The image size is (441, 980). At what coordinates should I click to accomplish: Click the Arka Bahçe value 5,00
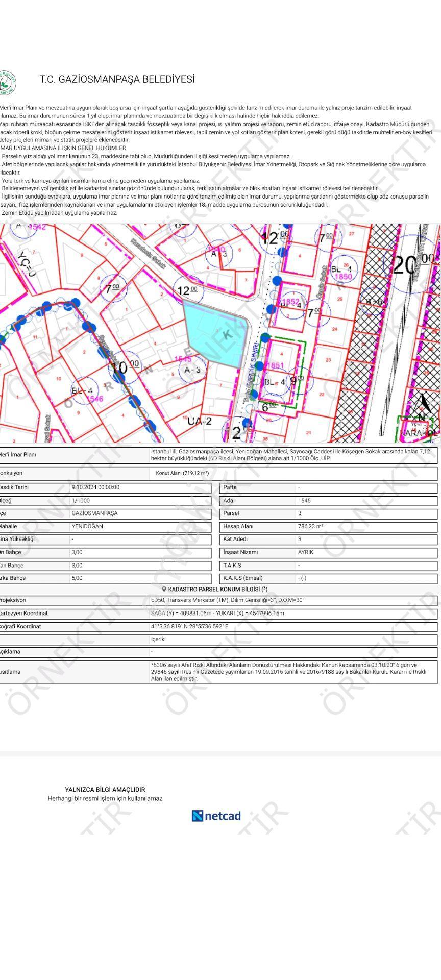[x=77, y=578]
